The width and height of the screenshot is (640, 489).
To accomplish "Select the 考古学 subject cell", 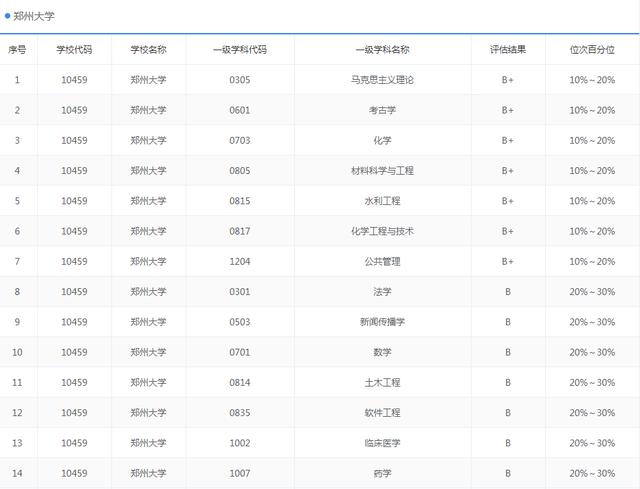I will point(382,110).
